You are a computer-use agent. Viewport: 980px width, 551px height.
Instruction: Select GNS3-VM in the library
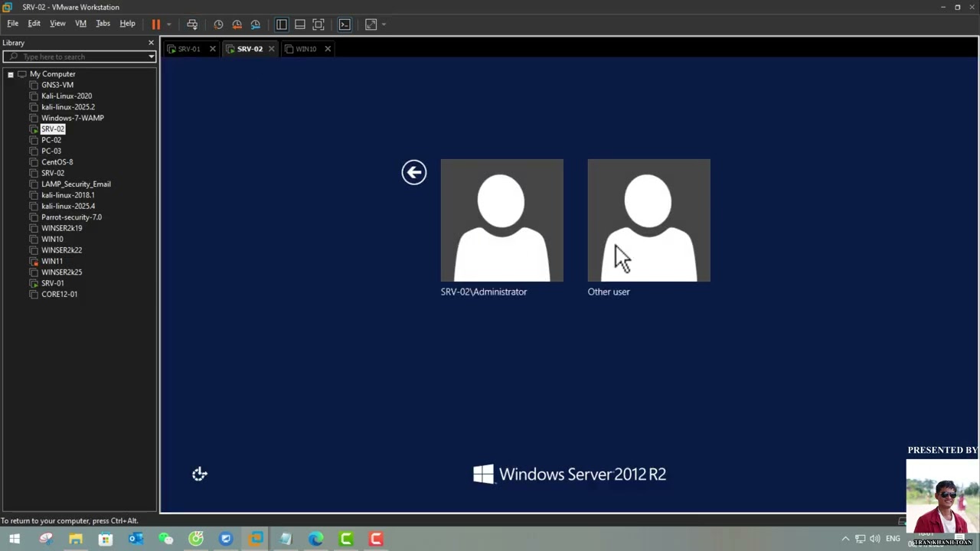57,85
